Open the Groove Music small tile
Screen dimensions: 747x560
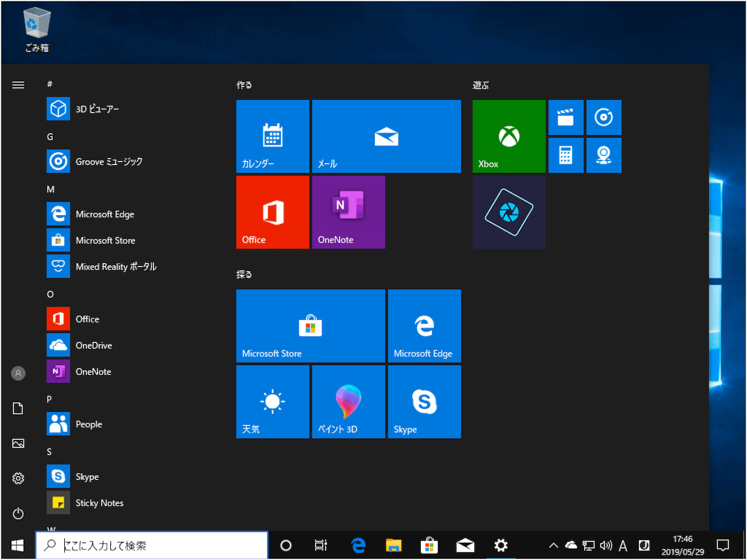point(604,117)
